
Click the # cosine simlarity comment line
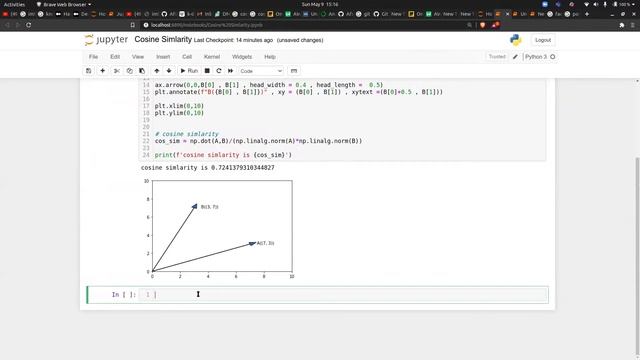point(187,134)
